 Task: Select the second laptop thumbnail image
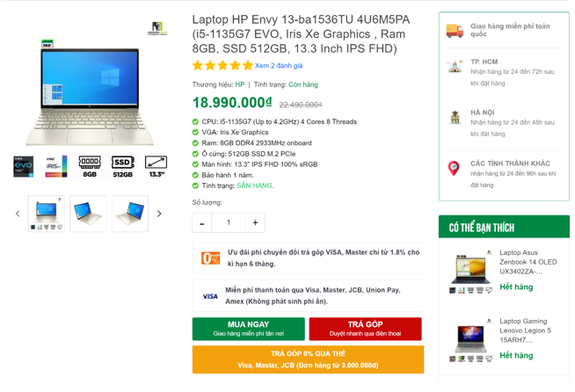(88, 214)
